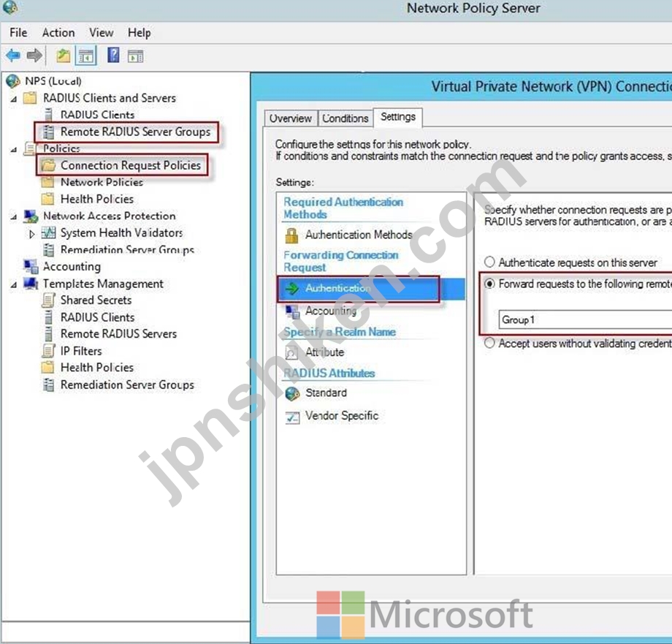
Task: Select Forward requests to remote RADIUS group option
Action: tap(489, 284)
